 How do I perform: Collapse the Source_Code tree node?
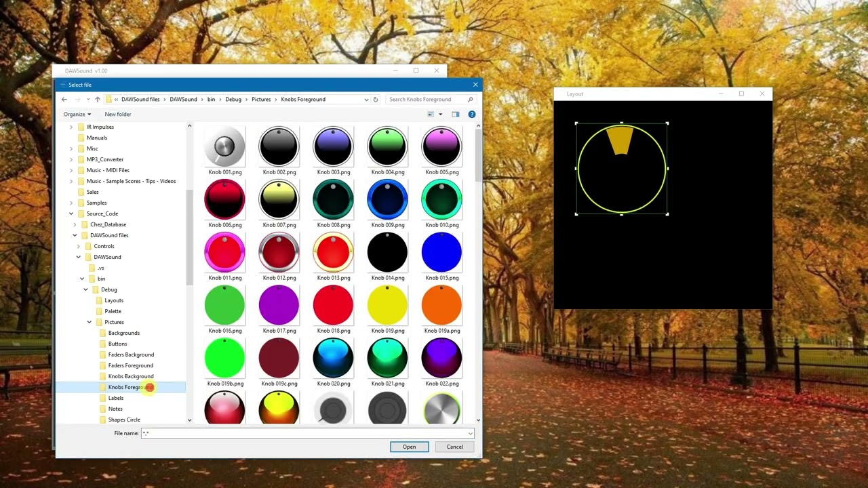[x=71, y=213]
